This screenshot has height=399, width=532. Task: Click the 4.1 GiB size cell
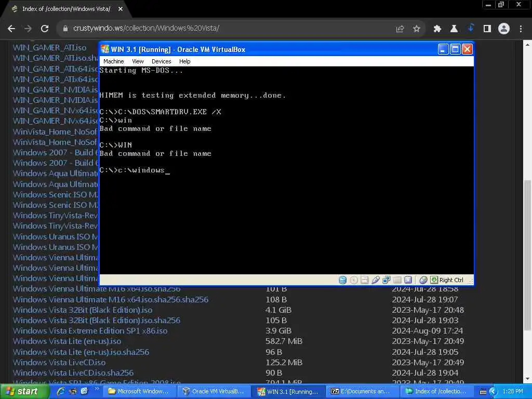click(x=278, y=310)
